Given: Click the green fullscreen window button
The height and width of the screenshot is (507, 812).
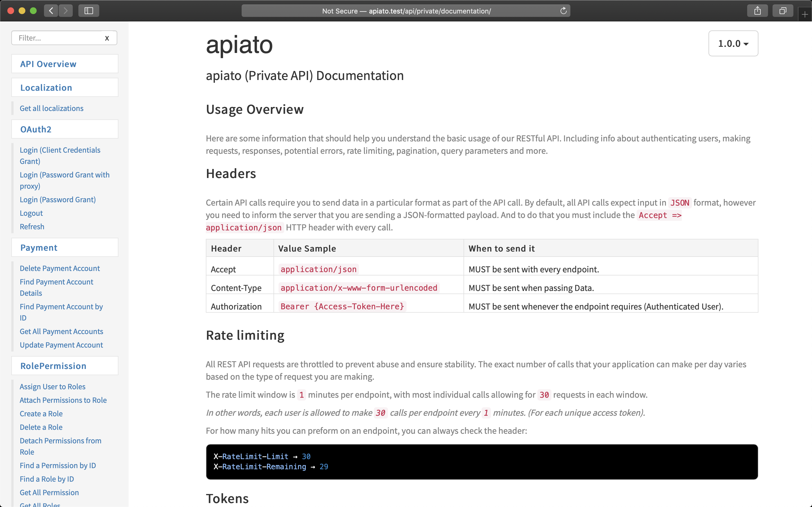Looking at the screenshot, I should point(33,11).
